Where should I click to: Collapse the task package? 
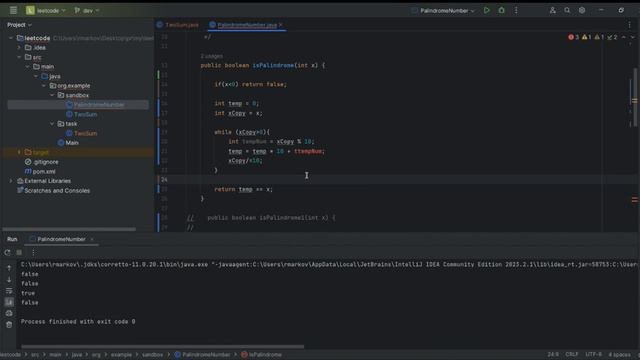point(52,124)
